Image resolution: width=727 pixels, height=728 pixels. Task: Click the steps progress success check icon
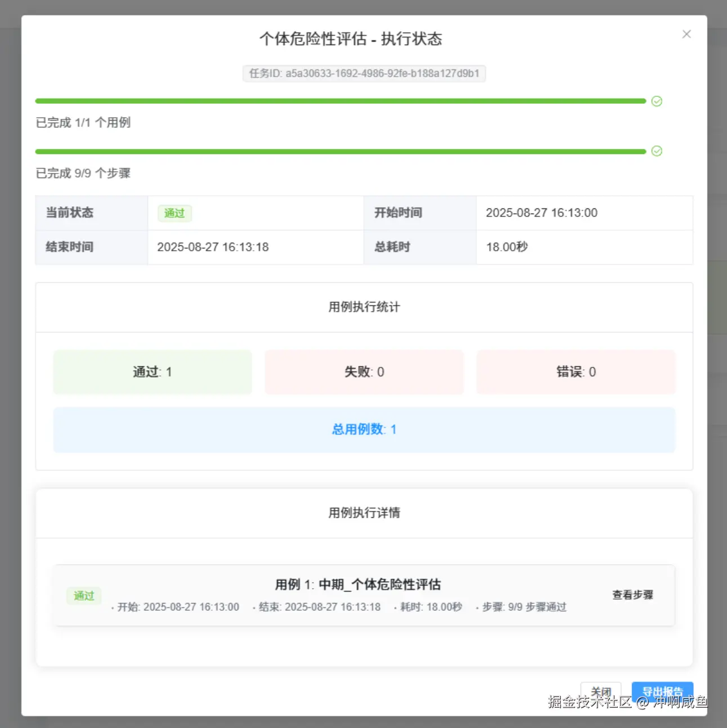(x=657, y=151)
